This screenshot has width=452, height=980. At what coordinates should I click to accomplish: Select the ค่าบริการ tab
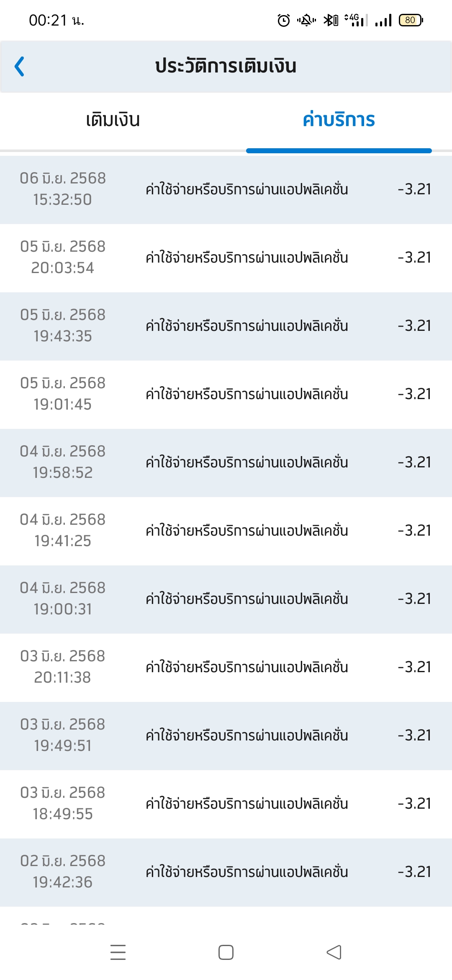(x=339, y=120)
